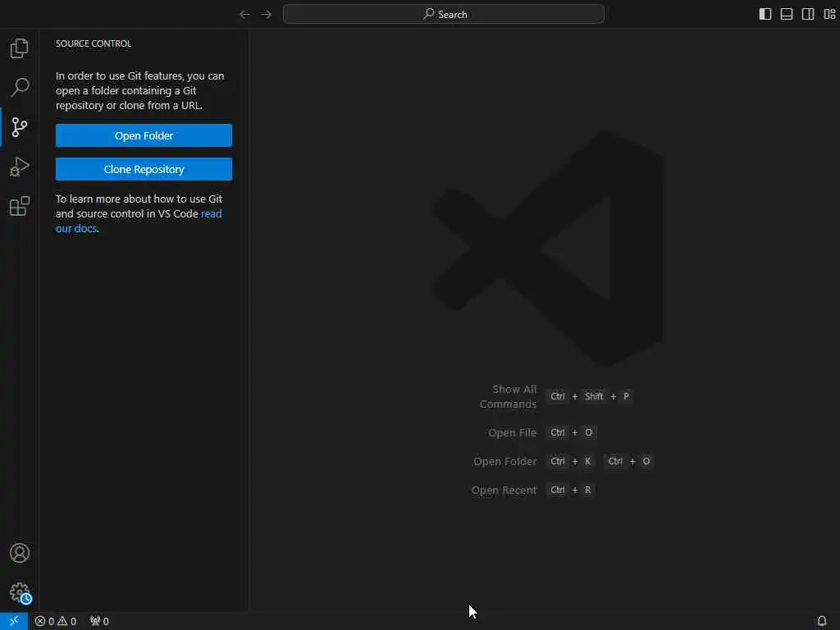
Task: Select the Source Control activity icon
Action: pos(20,127)
